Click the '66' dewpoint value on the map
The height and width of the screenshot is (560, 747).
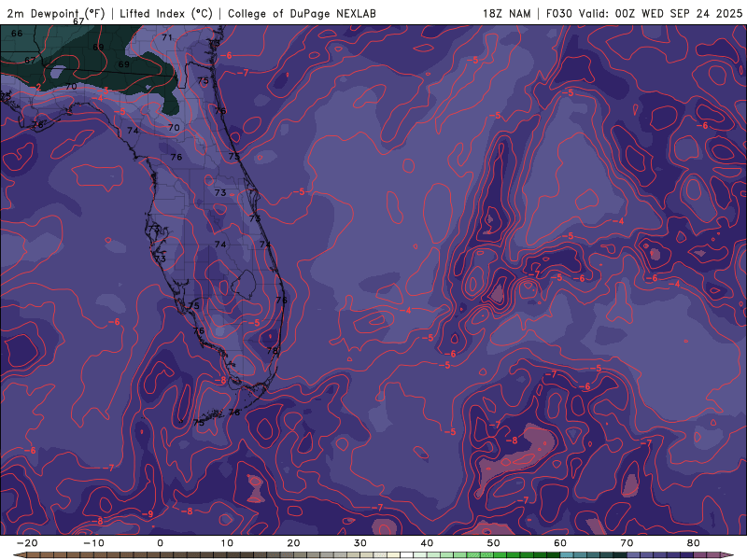[x=17, y=34]
